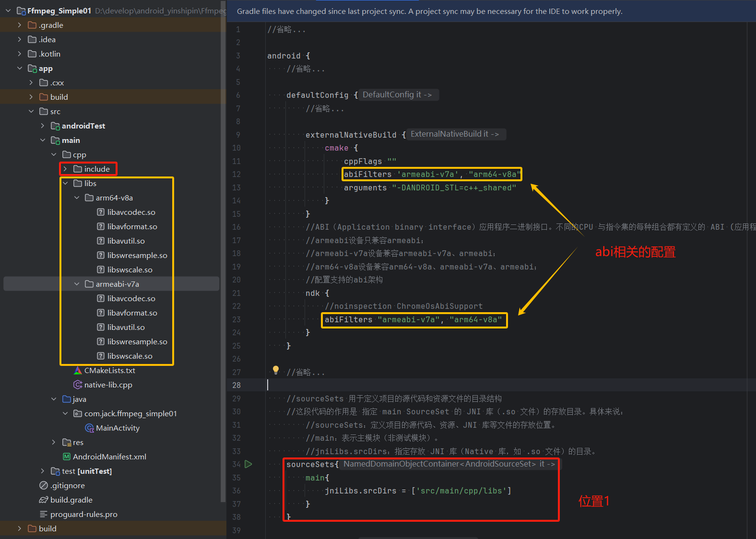Click the proguard-rules.pro file icon

pyautogui.click(x=44, y=515)
